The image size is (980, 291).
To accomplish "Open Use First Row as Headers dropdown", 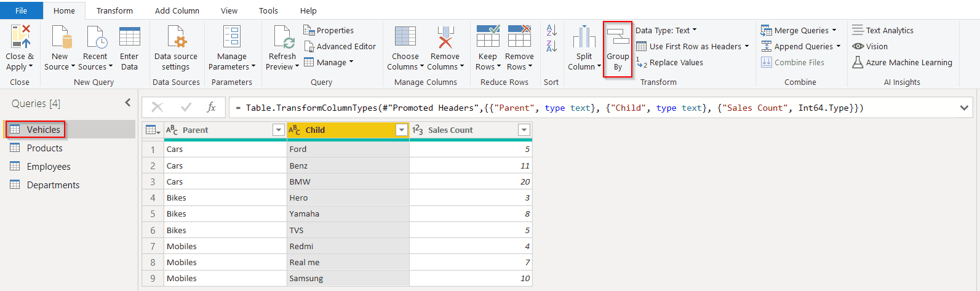I will [692, 46].
